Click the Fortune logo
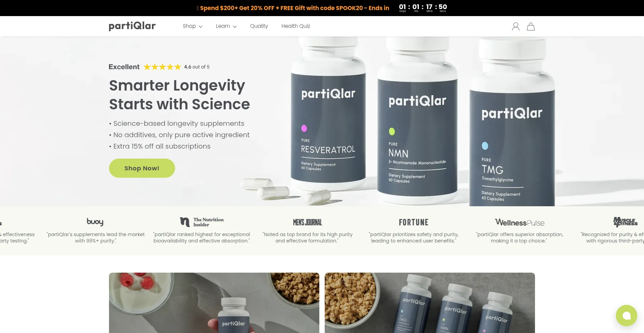This screenshot has width=644, height=333. coord(414,222)
